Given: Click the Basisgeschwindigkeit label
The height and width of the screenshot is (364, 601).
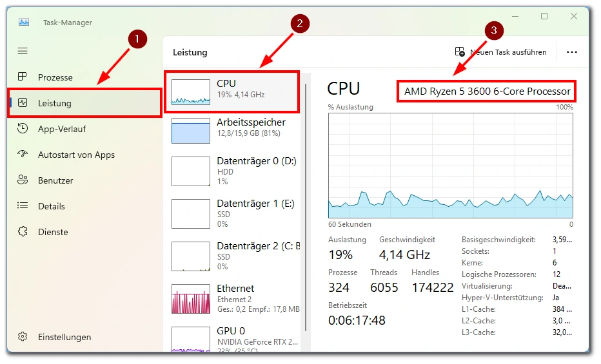Looking at the screenshot, I should tap(498, 240).
